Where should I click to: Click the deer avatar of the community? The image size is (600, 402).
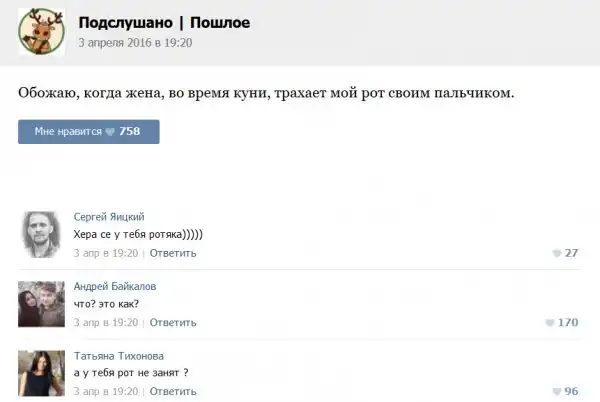[41, 32]
